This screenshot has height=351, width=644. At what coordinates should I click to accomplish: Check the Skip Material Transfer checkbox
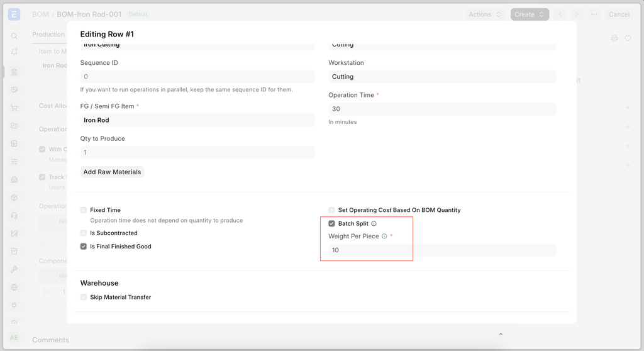point(84,297)
